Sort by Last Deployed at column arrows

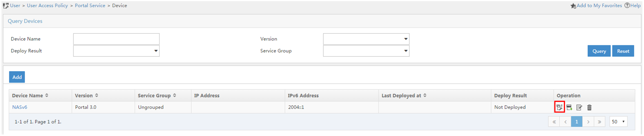pos(425,95)
